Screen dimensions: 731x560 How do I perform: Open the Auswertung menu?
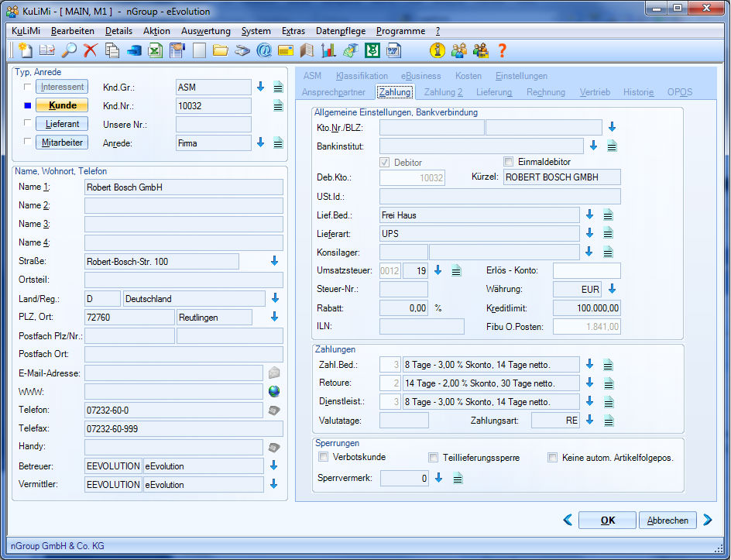tap(206, 31)
